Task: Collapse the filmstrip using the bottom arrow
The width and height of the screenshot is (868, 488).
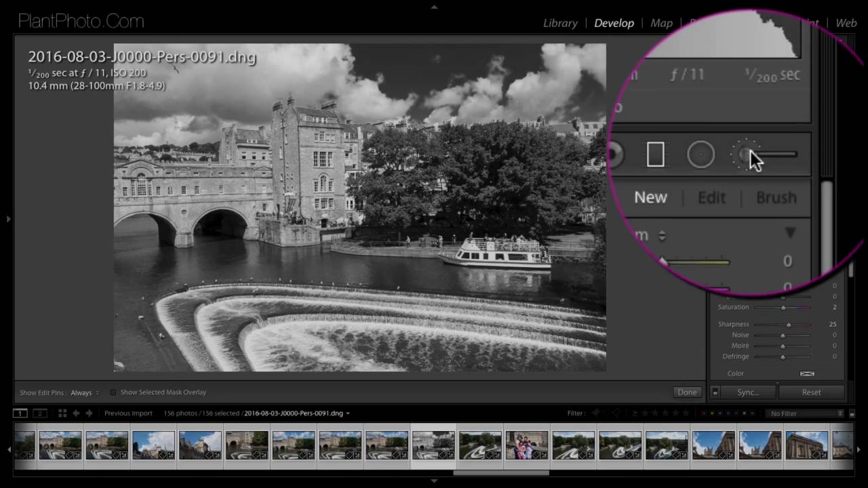Action: click(x=434, y=481)
